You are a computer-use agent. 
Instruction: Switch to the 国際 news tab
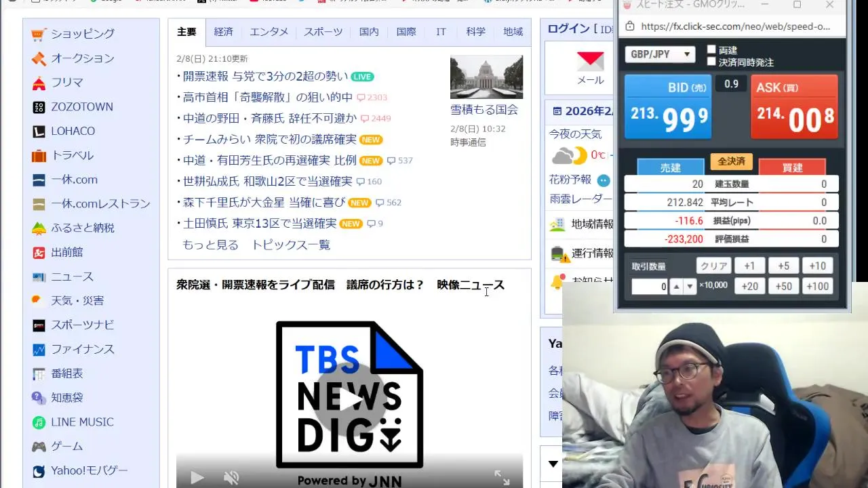[x=406, y=32]
